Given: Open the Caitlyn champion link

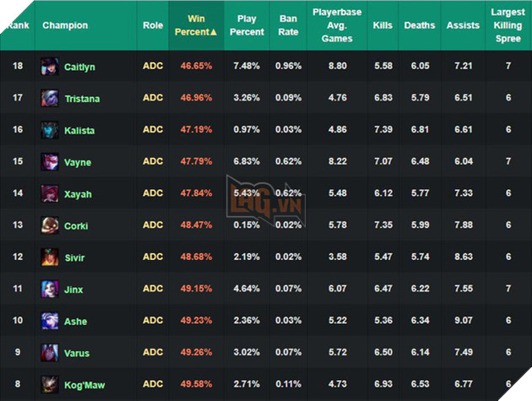Looking at the screenshot, I should pyautogui.click(x=79, y=67).
